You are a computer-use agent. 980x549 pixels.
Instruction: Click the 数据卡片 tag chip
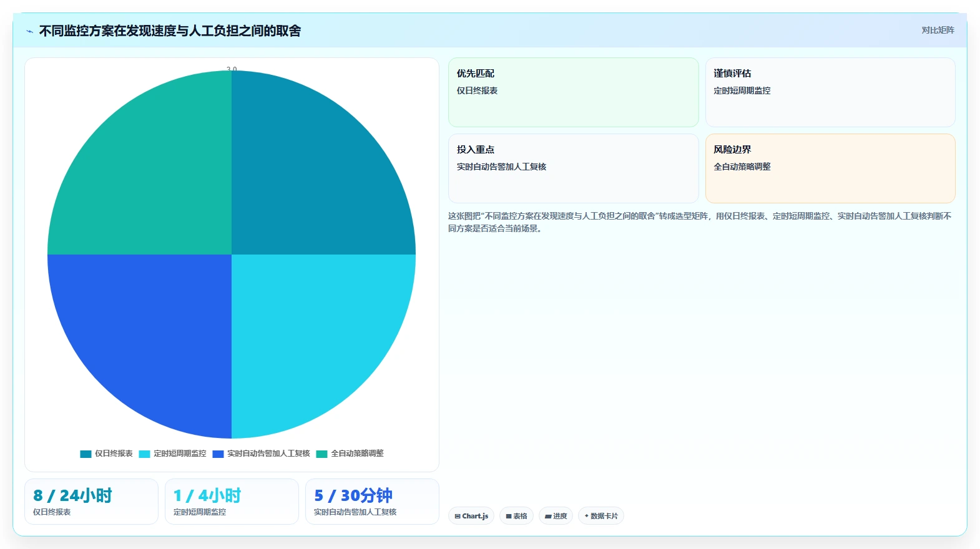point(601,516)
